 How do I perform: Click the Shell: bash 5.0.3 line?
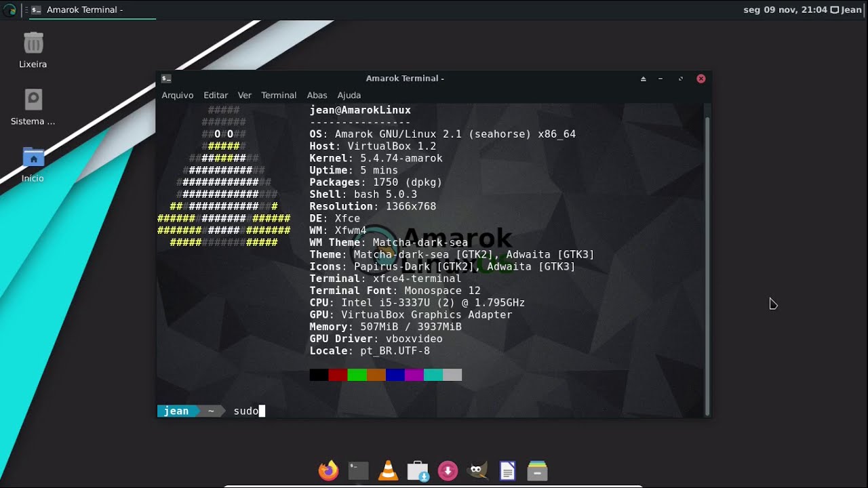(x=363, y=195)
